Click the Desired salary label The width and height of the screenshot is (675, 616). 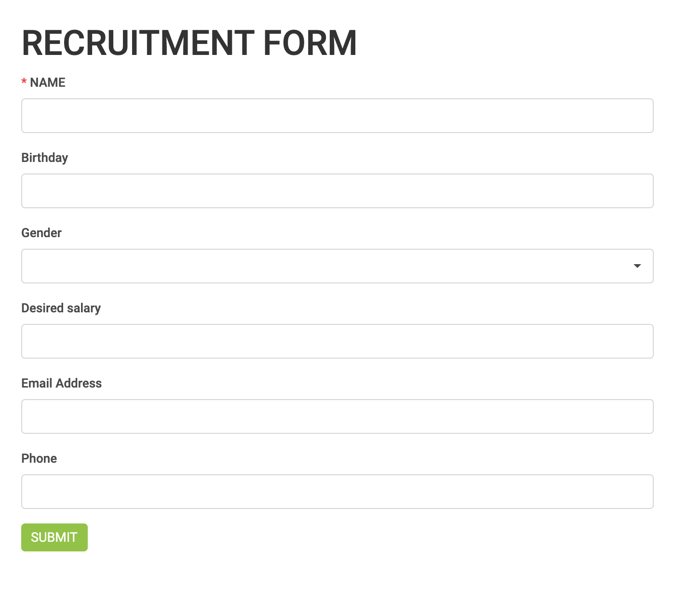coord(61,308)
